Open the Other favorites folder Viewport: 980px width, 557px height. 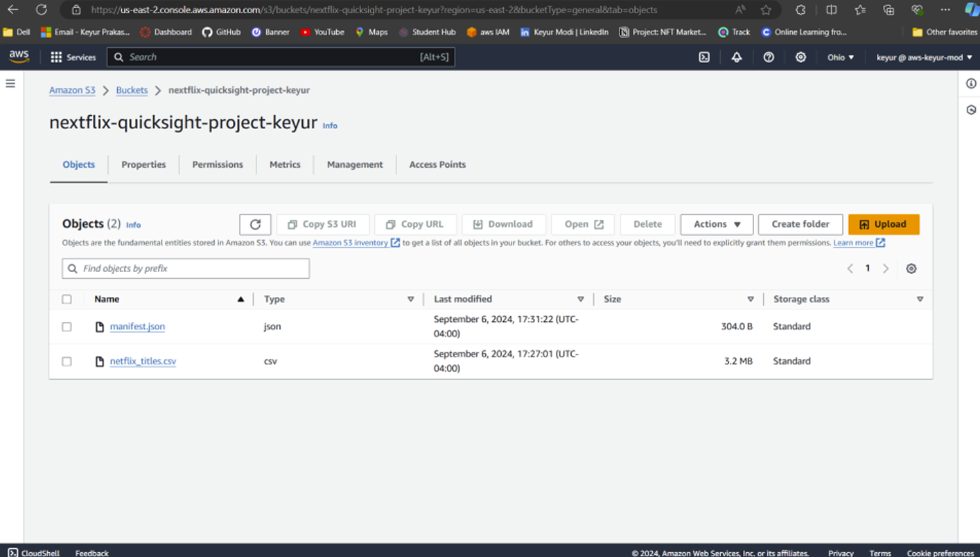pos(945,32)
